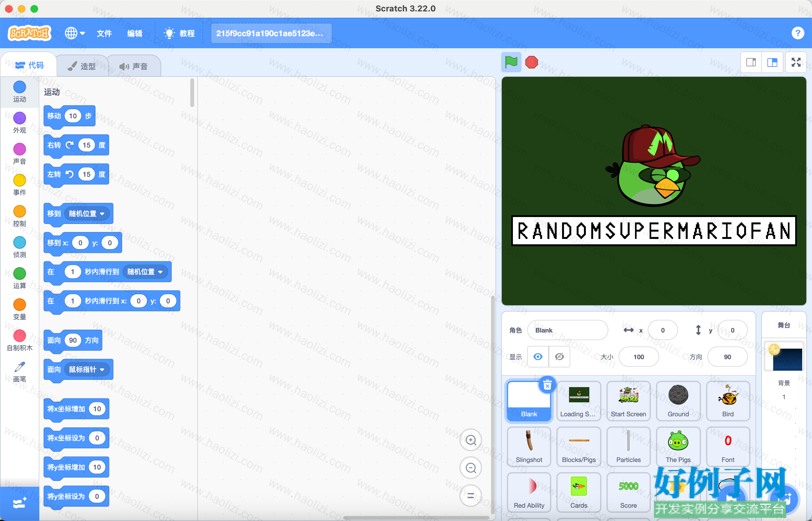Select the Cards sprite
The height and width of the screenshot is (521, 812).
(x=579, y=492)
